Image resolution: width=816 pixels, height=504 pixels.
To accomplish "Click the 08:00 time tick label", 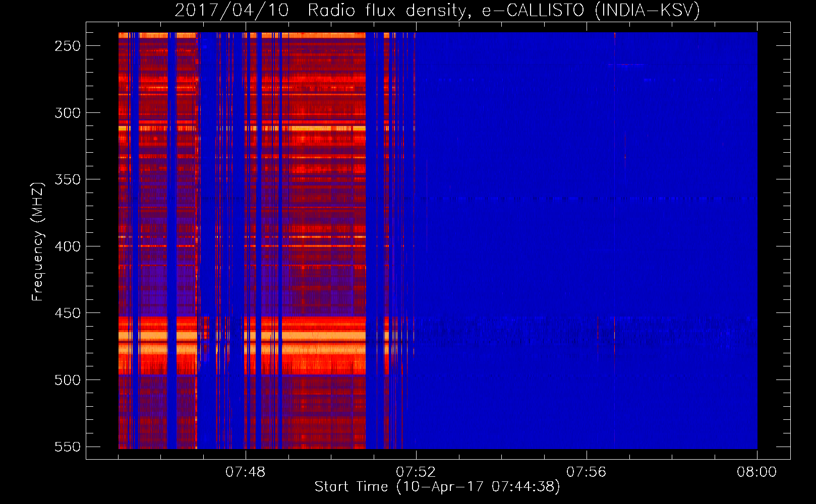I will (x=756, y=472).
